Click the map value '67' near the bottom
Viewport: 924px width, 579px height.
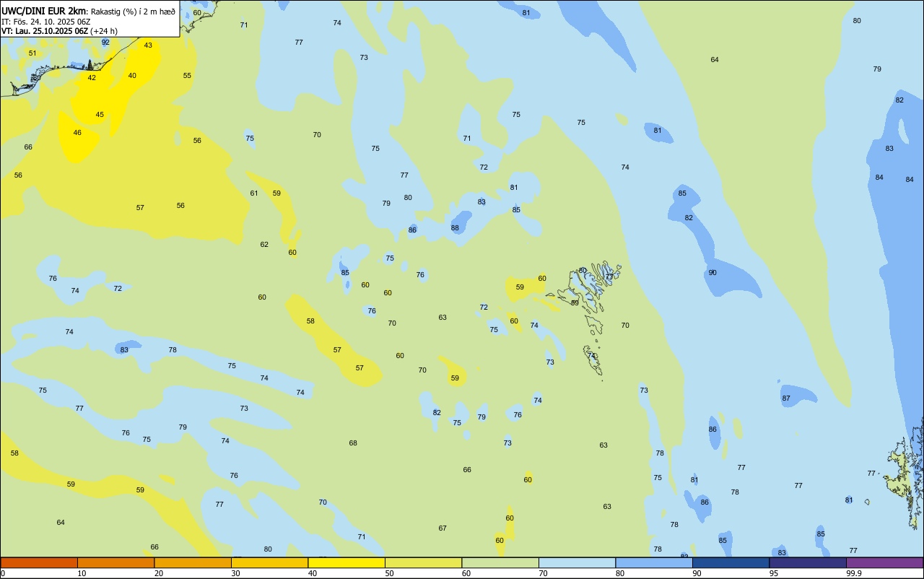[x=443, y=528]
